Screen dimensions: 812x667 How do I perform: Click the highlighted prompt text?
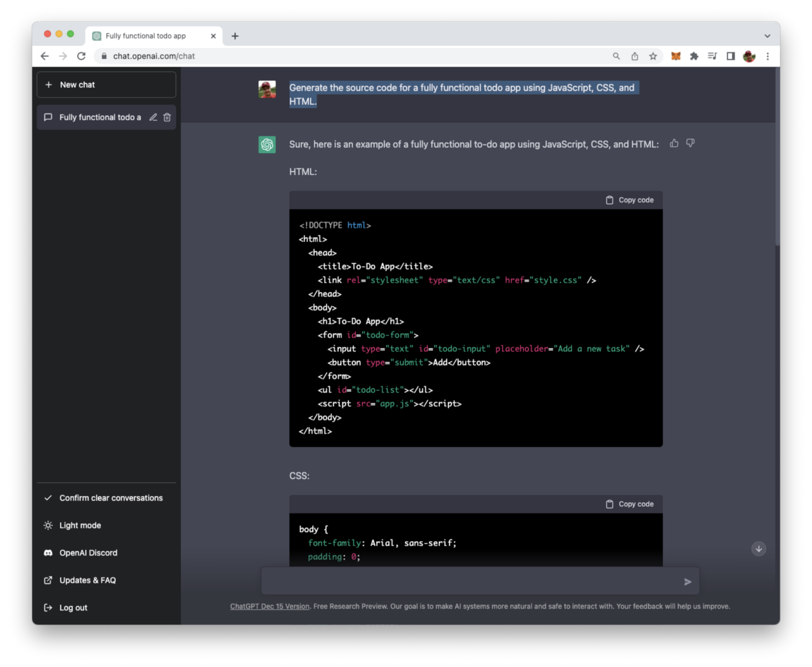point(464,95)
